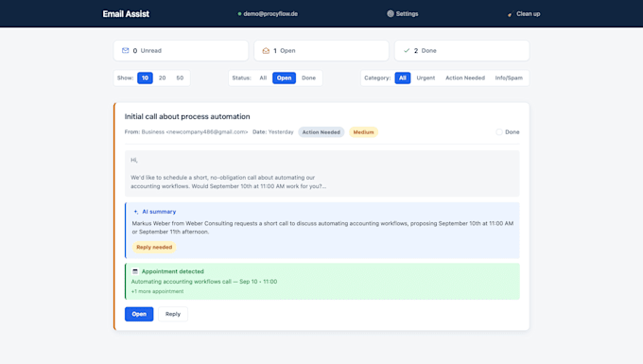Filter Category by Info/Spam
This screenshot has height=364, width=643.
click(x=509, y=78)
